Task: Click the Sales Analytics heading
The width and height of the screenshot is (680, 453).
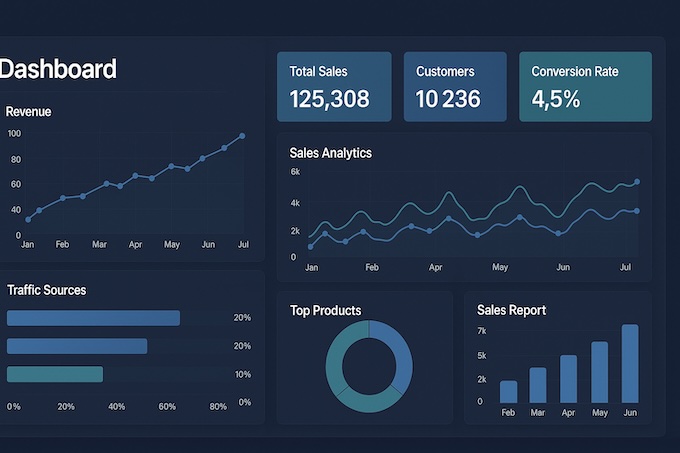Action: [330, 153]
